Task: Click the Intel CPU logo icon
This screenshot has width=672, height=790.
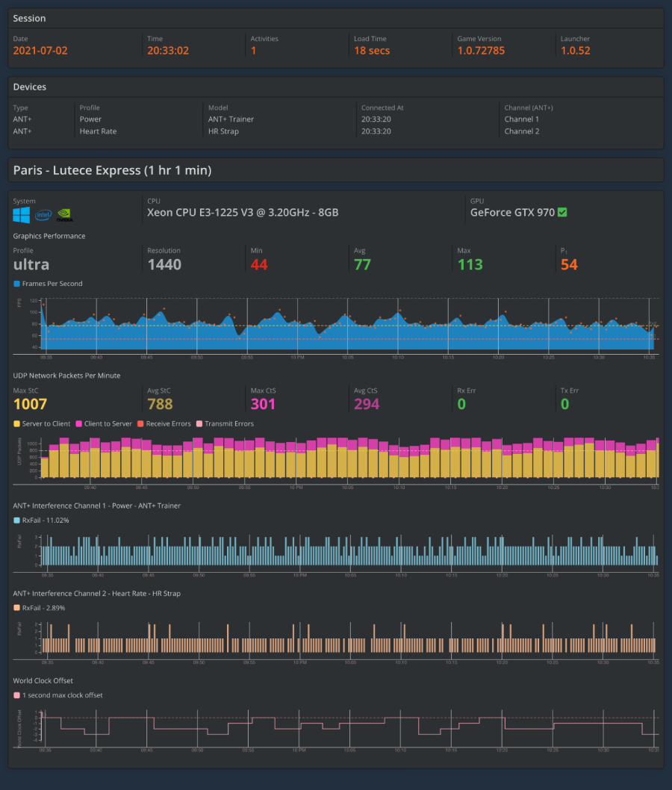Action: click(43, 216)
